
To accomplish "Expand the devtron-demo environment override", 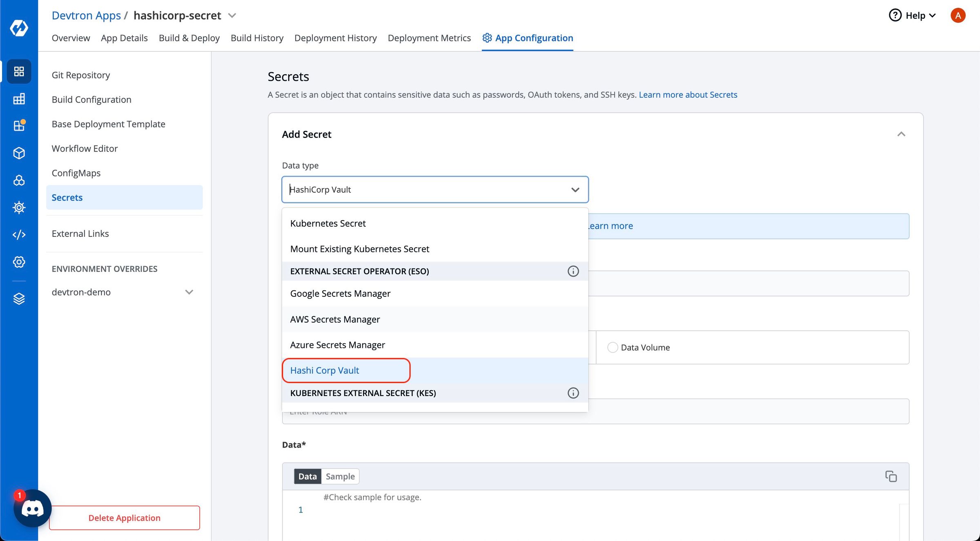I will pos(188,292).
